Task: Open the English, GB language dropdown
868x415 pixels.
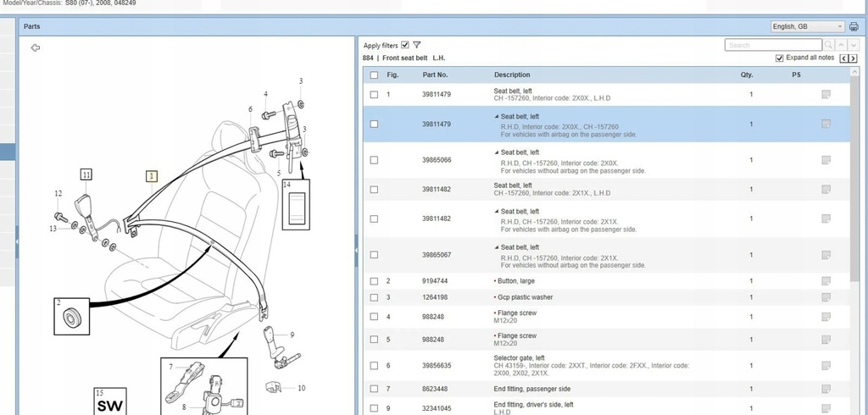Action: [x=808, y=26]
